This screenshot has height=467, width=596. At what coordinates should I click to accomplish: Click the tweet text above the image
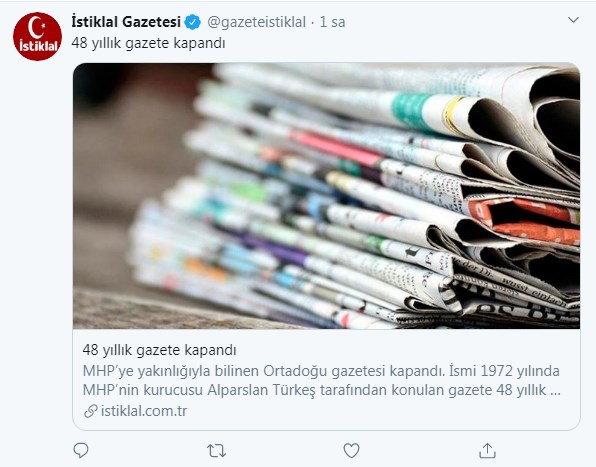(x=148, y=43)
